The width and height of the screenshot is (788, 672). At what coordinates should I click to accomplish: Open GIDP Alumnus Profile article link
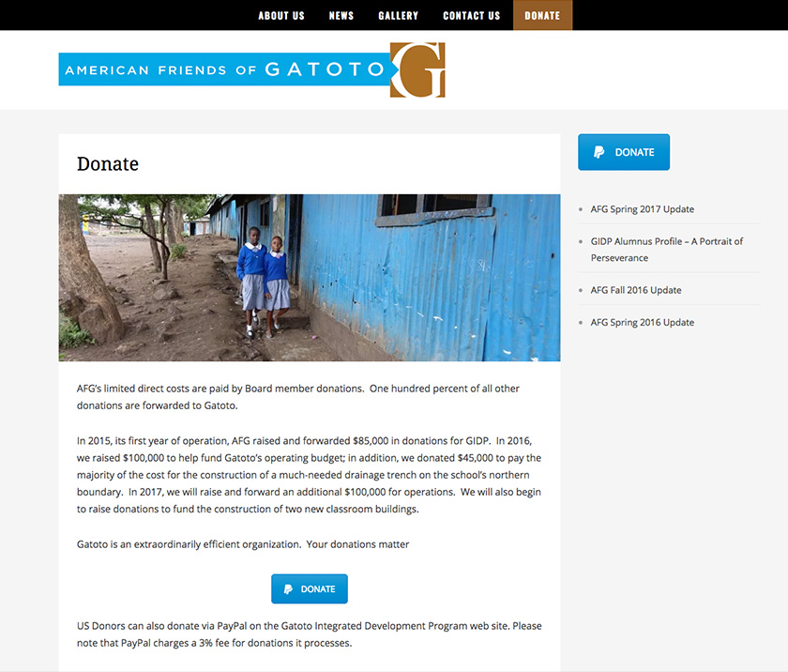pyautogui.click(x=666, y=250)
